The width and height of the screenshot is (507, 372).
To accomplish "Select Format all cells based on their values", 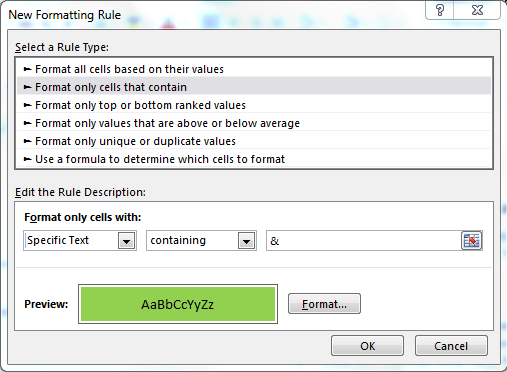I will pos(254,69).
